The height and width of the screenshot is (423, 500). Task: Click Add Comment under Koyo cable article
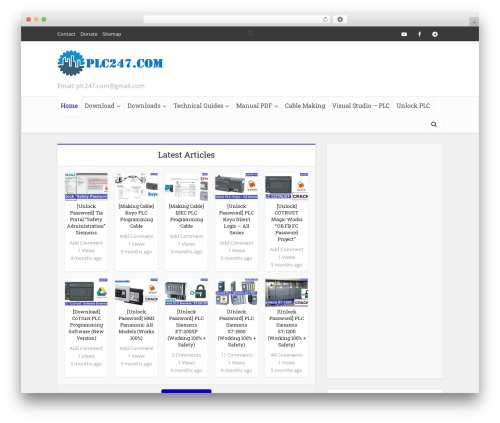point(136,236)
